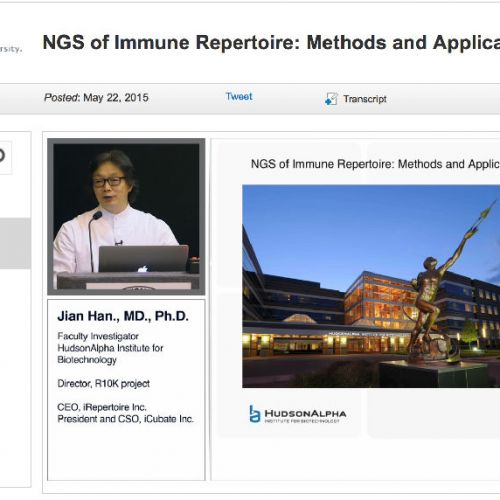Image resolution: width=500 pixels, height=500 pixels.
Task: Click the 'Posted: May 22, 2015' date text
Action: pyautogui.click(x=96, y=98)
